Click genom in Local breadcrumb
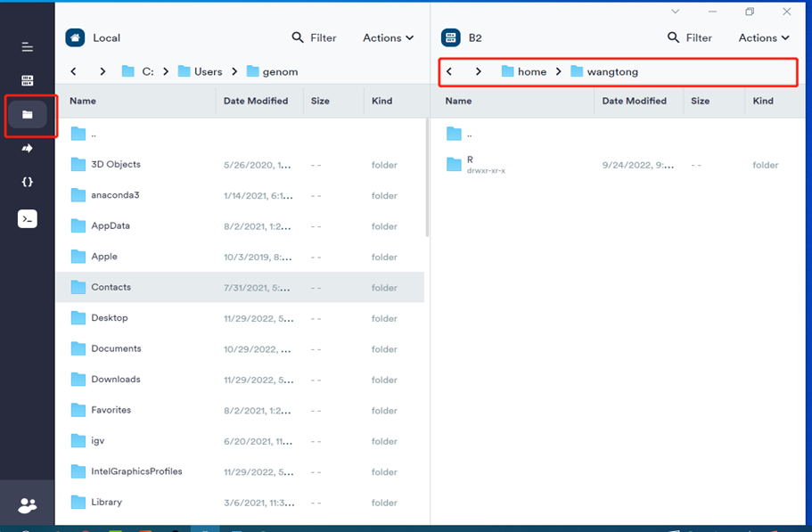Viewport: 812px width, 532px height. [x=273, y=71]
